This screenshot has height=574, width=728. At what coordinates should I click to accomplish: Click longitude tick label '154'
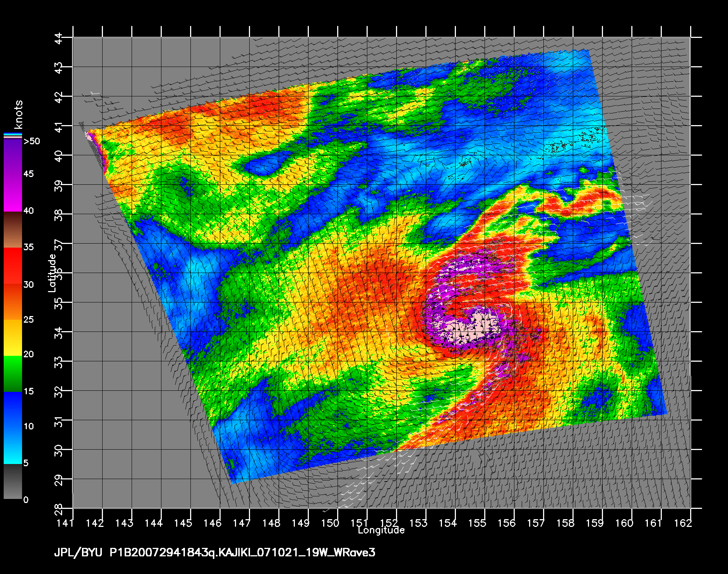[447, 523]
